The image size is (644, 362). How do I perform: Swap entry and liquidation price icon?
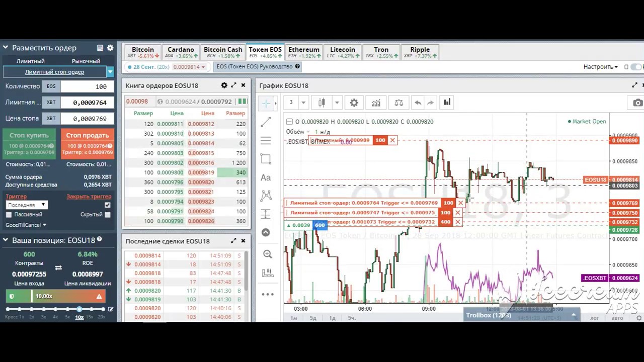pos(58,268)
